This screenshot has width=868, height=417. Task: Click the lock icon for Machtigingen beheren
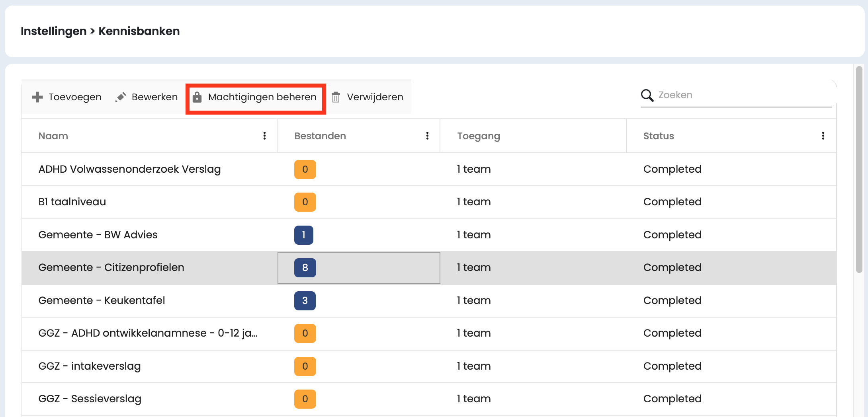pos(197,97)
